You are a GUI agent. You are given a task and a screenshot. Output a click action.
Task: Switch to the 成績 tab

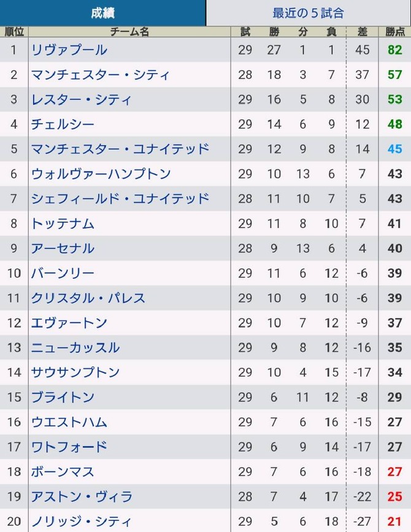coord(102,13)
